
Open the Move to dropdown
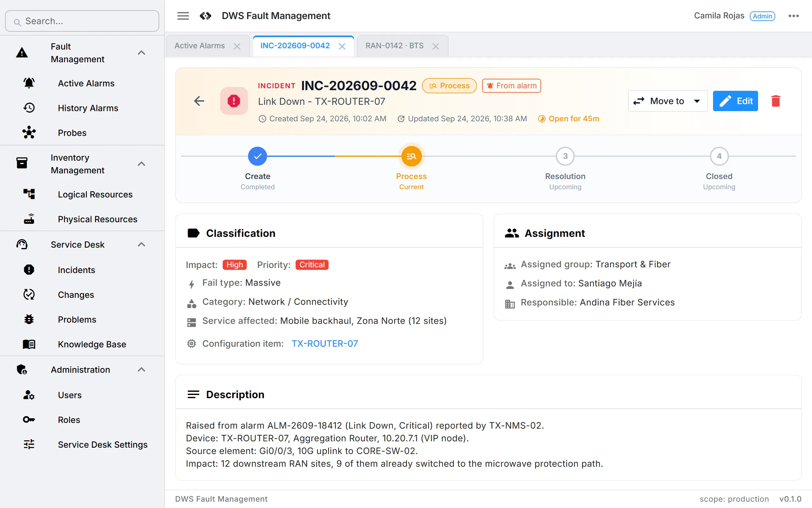[x=668, y=101]
